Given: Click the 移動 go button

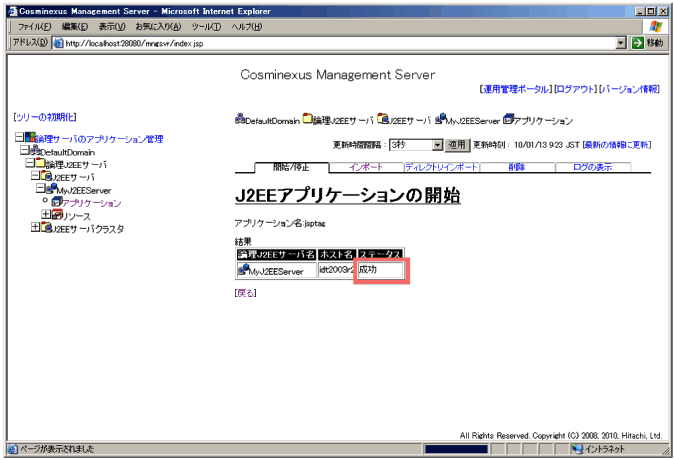Looking at the screenshot, I should pyautogui.click(x=648, y=43).
